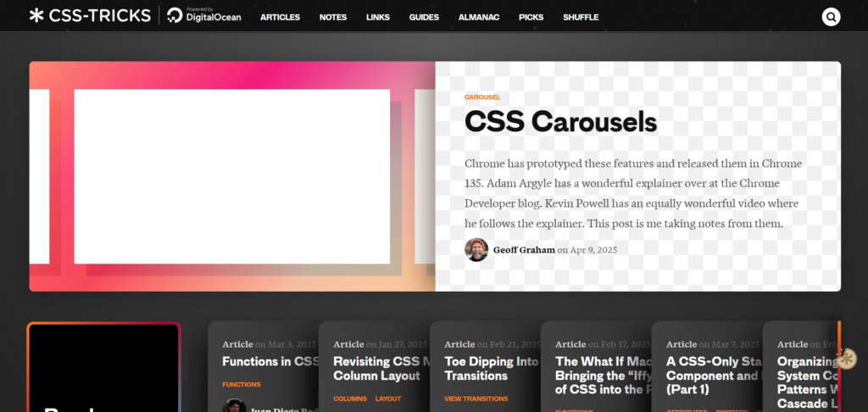This screenshot has width=868, height=412.
Task: Click the floating cookie icon
Action: coord(847,359)
